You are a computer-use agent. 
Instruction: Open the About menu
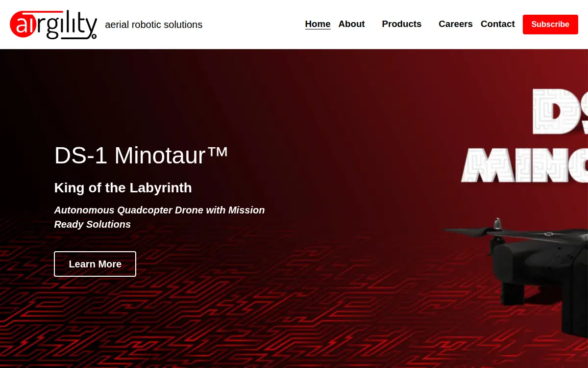351,24
